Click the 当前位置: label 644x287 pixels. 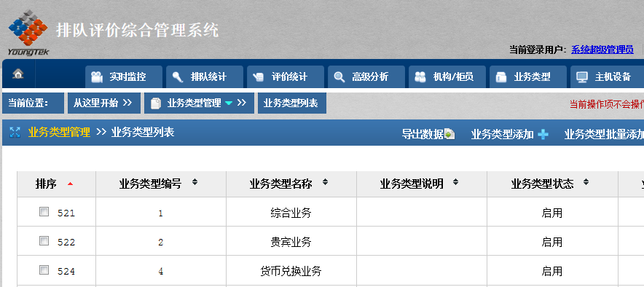click(28, 103)
